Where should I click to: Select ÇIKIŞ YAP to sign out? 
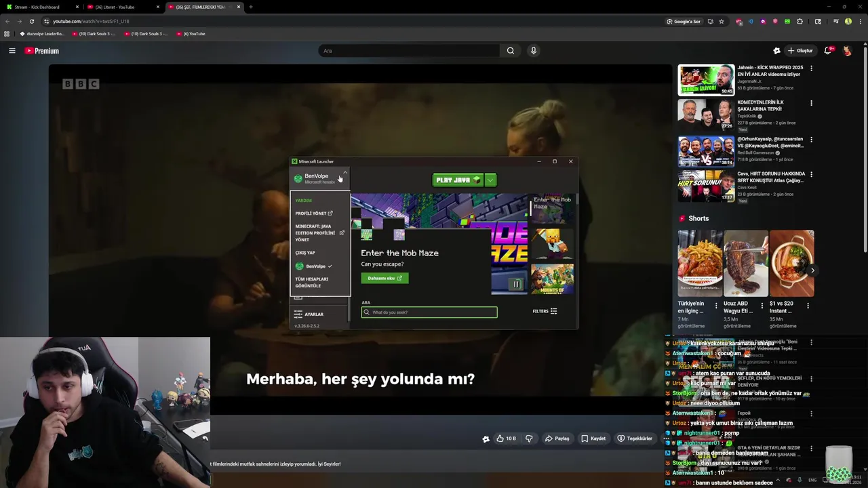[x=305, y=253]
